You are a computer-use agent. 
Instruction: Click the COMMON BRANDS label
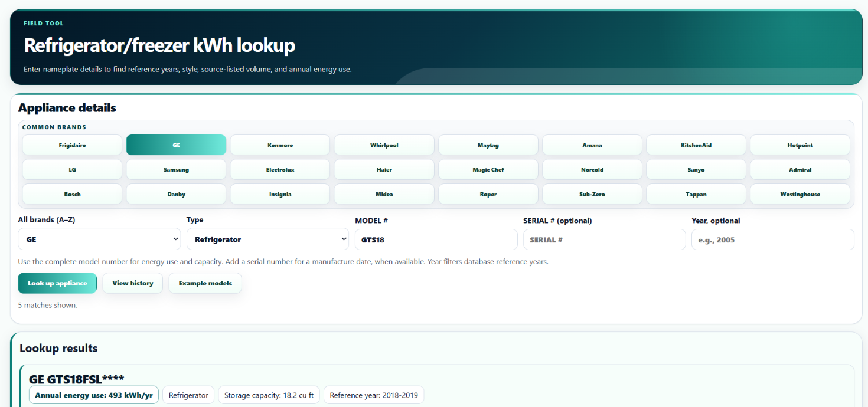[54, 127]
